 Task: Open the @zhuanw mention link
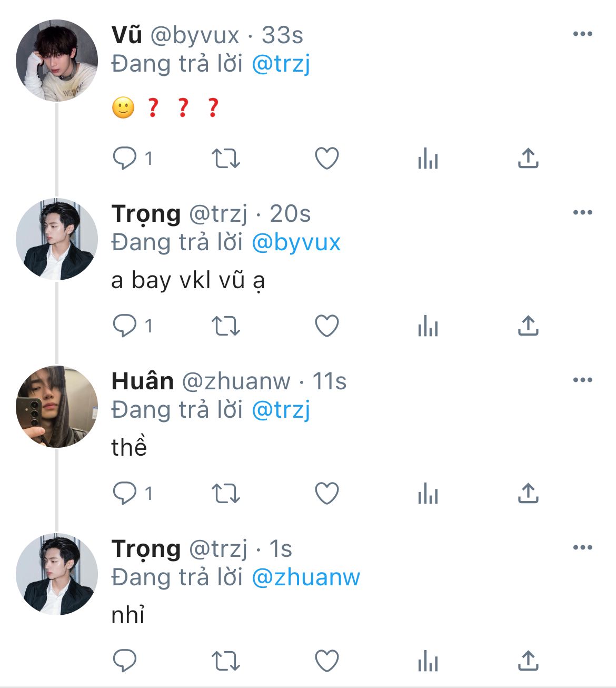pos(306,577)
